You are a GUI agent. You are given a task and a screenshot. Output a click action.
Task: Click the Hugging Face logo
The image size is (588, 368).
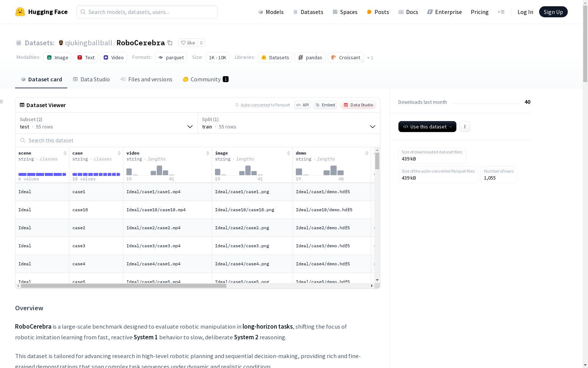pos(42,12)
